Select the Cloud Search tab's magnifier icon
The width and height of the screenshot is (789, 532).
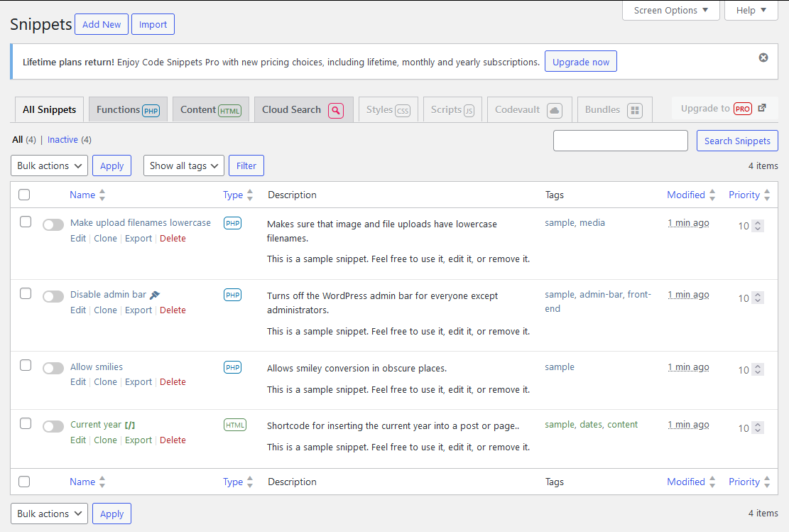click(x=334, y=110)
